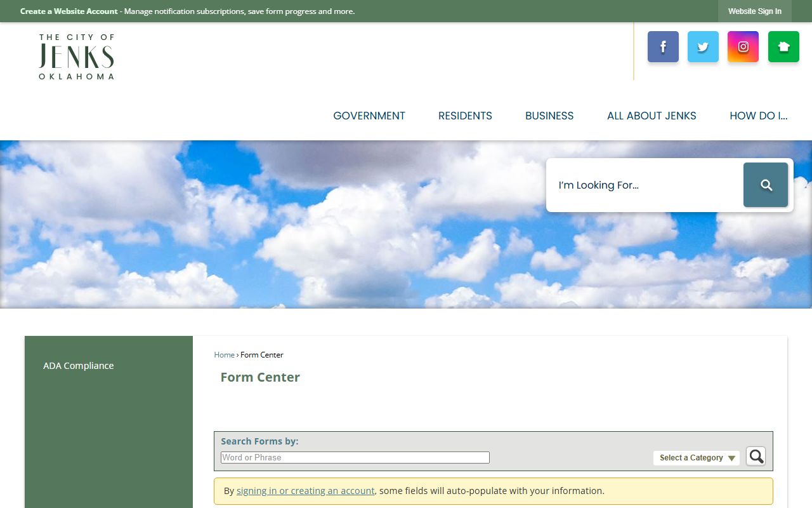812x508 pixels.
Task: Open the All About Jenks menu
Action: click(x=652, y=116)
